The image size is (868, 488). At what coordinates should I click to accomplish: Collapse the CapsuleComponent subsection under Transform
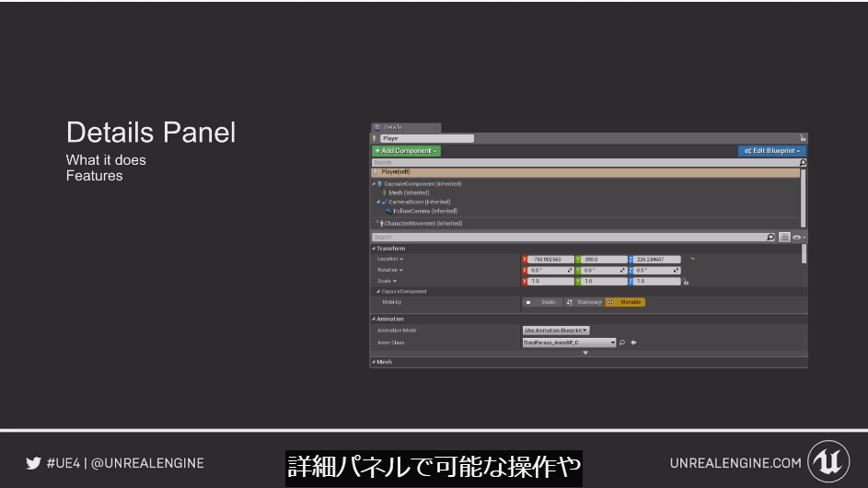point(378,291)
